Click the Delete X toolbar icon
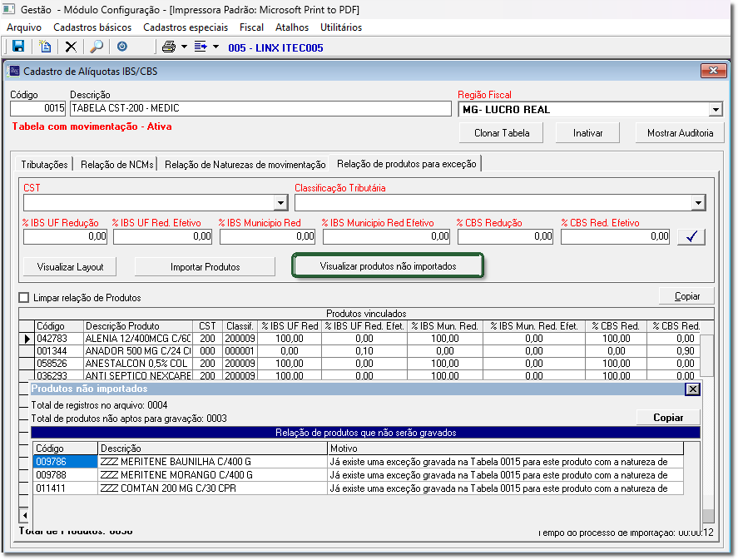Screen dimensions: 738x560 71,47
